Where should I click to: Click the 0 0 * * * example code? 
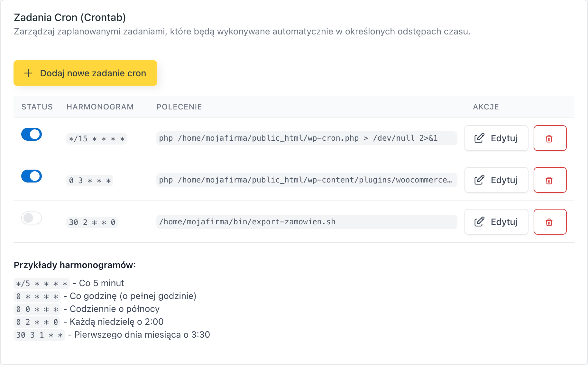(37, 309)
